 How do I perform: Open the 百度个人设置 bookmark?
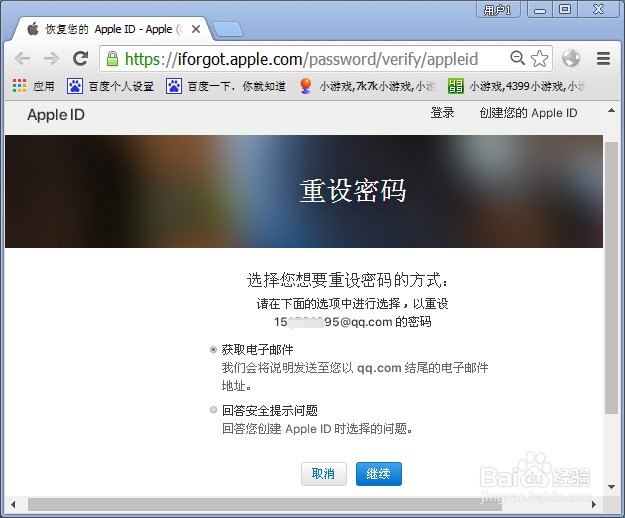click(x=110, y=86)
